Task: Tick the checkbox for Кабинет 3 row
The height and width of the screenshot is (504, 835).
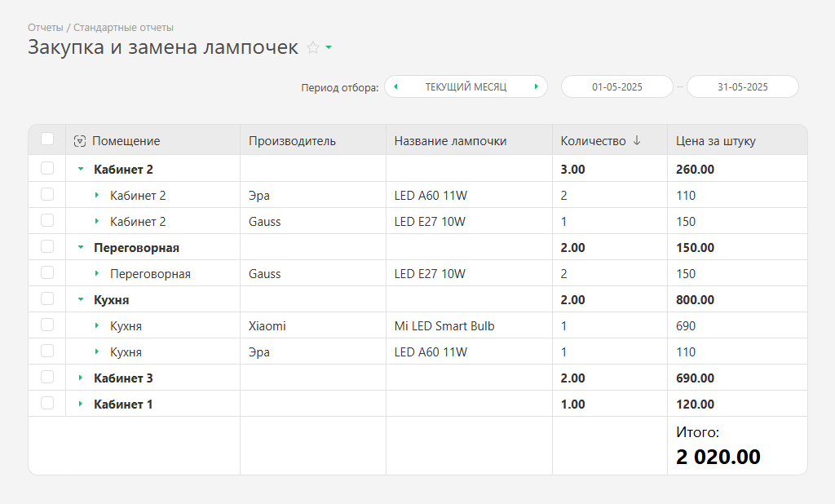Action: point(47,378)
